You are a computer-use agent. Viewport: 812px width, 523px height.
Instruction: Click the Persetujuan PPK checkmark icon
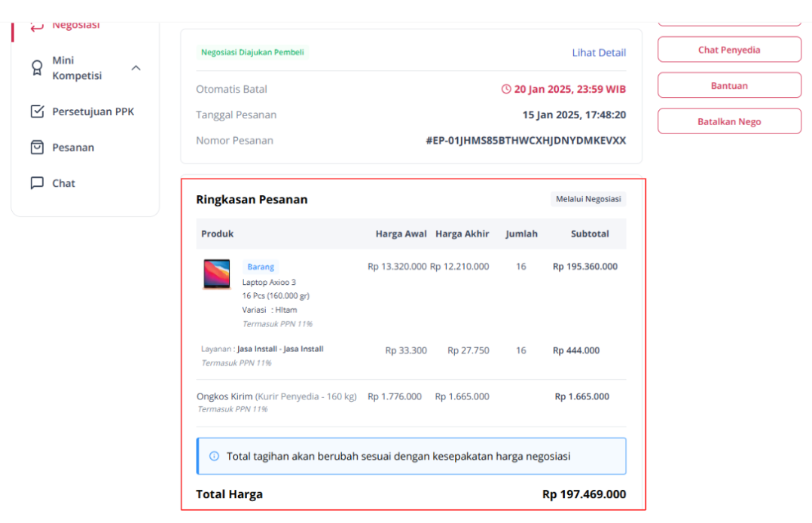point(38,112)
